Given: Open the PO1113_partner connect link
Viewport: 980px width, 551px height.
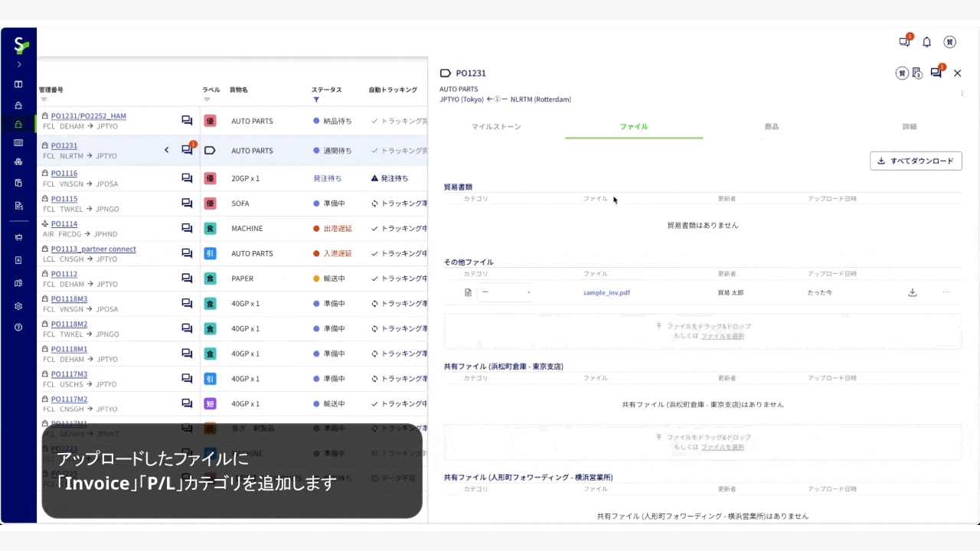Looking at the screenshot, I should [93, 249].
